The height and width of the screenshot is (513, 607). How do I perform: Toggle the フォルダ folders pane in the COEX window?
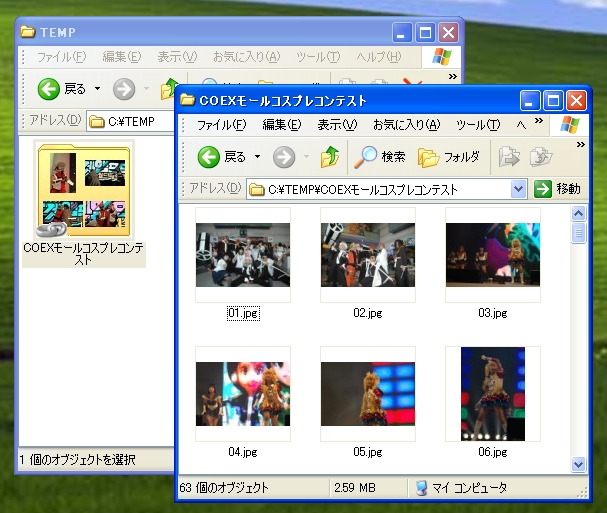click(x=448, y=157)
